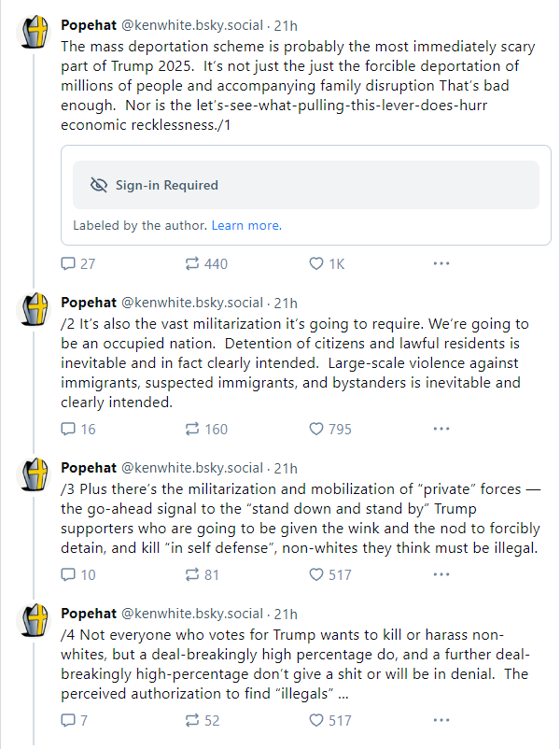The width and height of the screenshot is (560, 749).
Task: Open more options on the first post
Action: pos(441,263)
